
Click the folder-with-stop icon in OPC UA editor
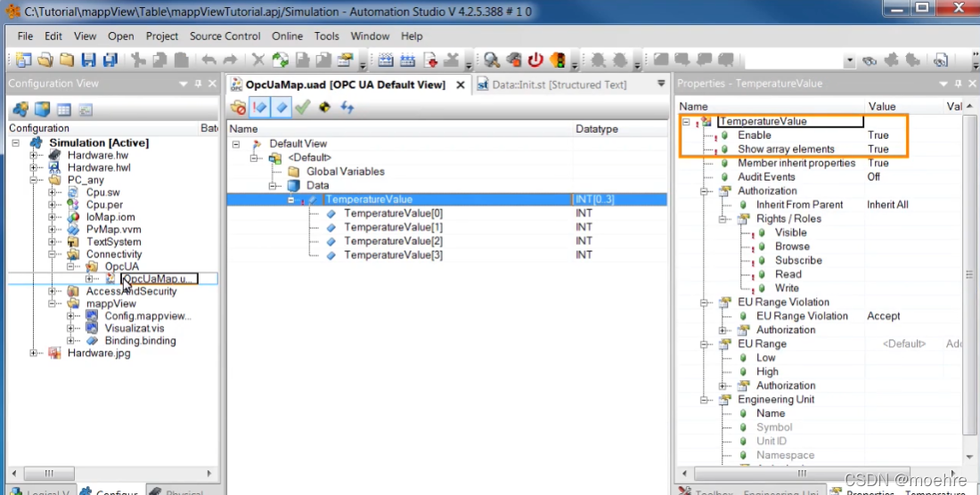point(238,108)
